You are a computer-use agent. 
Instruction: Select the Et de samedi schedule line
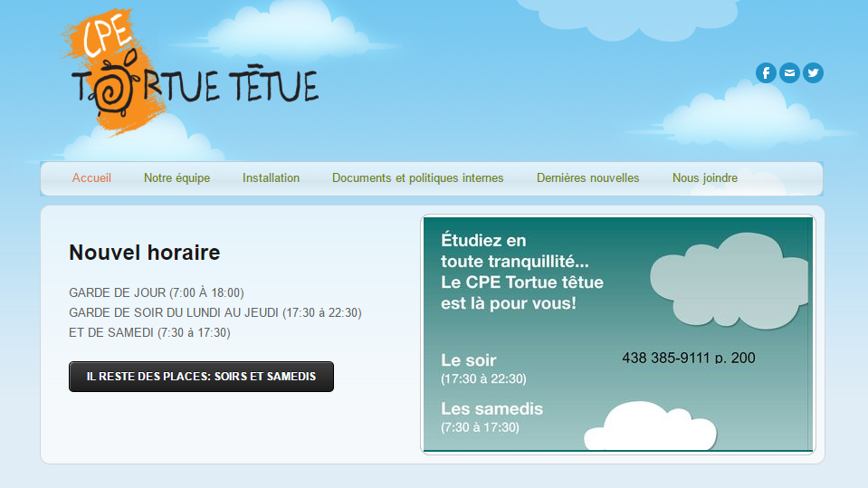pos(149,332)
